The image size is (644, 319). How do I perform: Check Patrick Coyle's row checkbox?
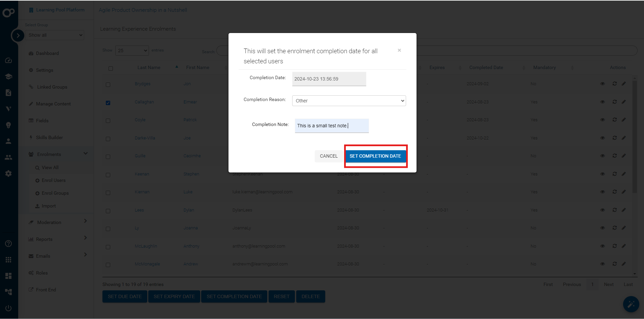click(108, 121)
